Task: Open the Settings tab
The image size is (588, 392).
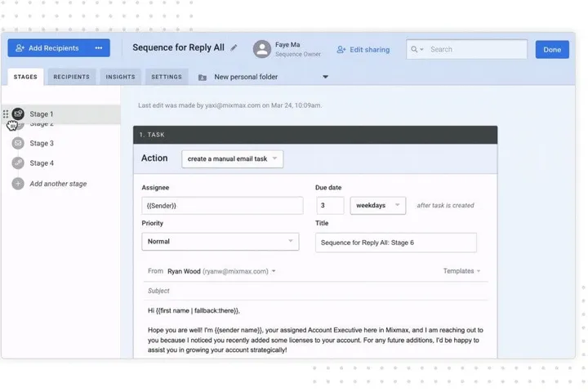Action: tap(167, 77)
